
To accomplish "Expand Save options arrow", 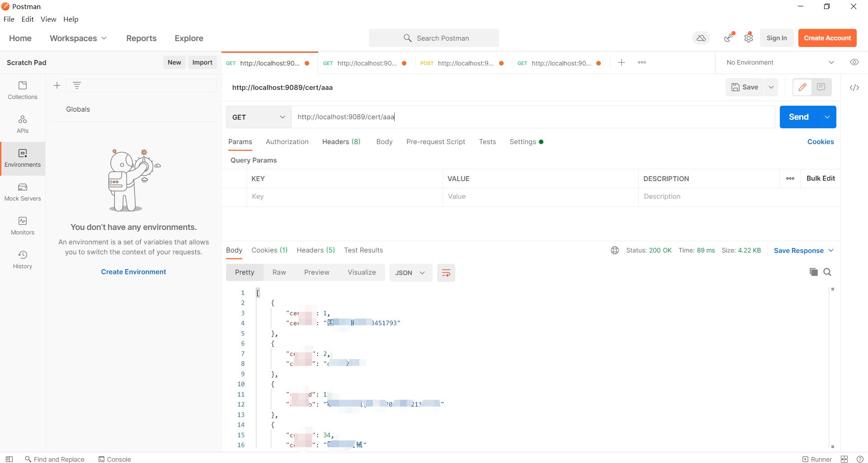I will point(771,87).
